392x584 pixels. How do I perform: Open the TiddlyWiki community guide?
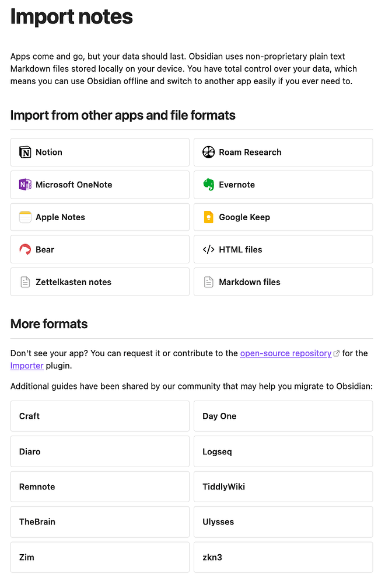pyautogui.click(x=283, y=486)
